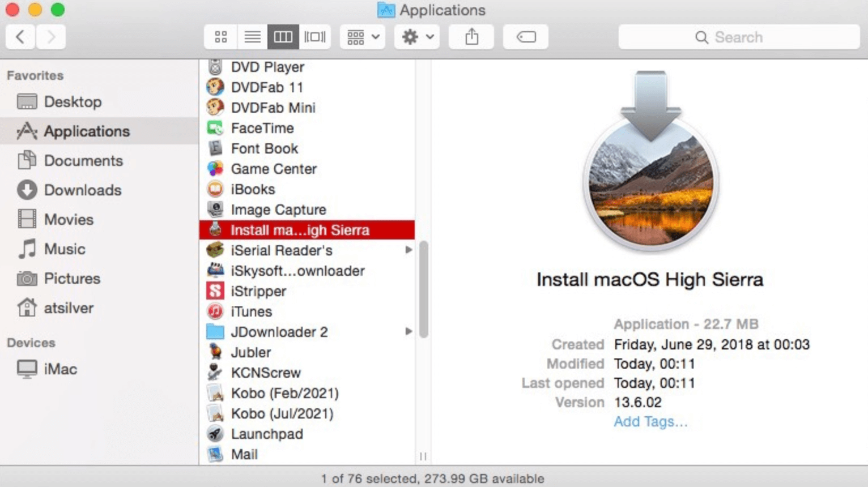Expand the JDownloader 2 folder arrow
This screenshot has width=868, height=487.
click(409, 331)
